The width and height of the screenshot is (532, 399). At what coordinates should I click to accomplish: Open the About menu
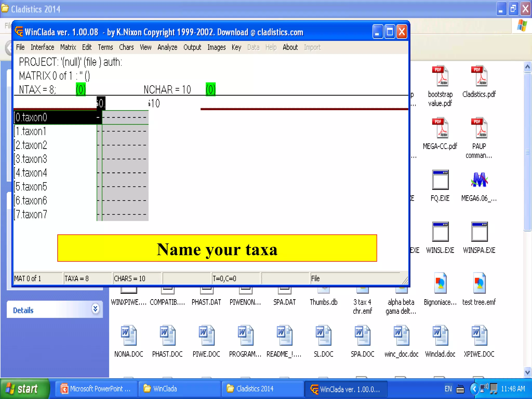tap(290, 47)
